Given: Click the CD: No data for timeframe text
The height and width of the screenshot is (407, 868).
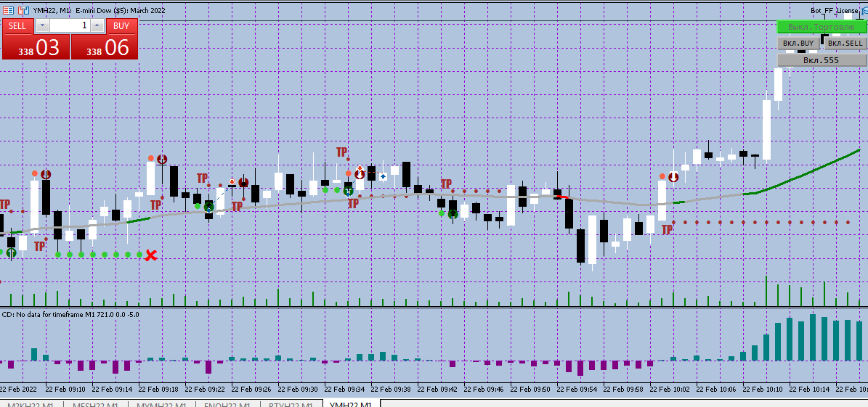Looking at the screenshot, I should [71, 314].
